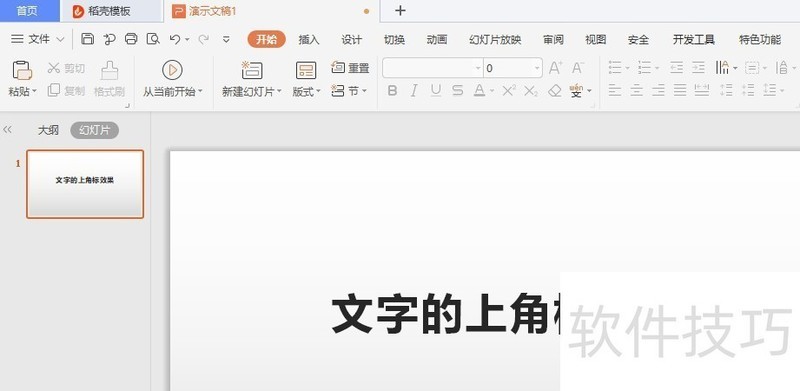This screenshot has width=800, height=391.
Task: Open the Review (审阅) tab
Action: tap(554, 40)
